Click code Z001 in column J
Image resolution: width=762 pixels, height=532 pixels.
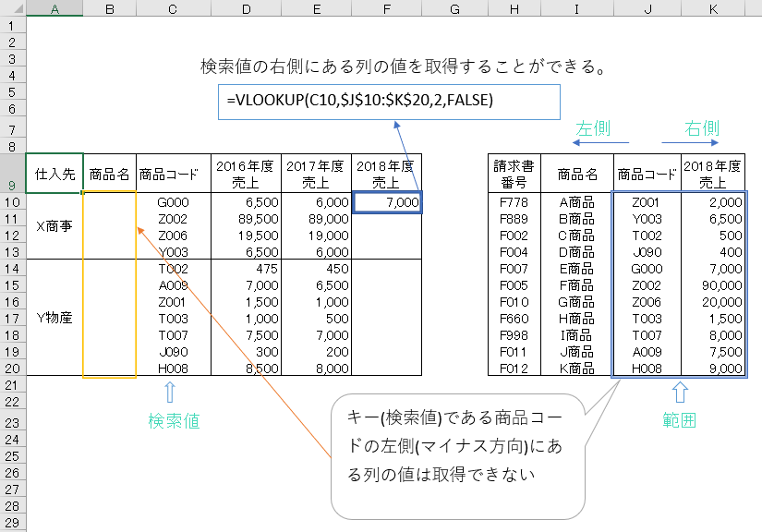point(647,202)
